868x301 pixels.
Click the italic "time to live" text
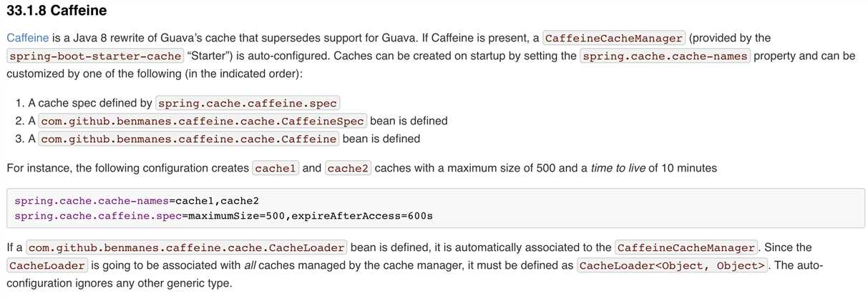pyautogui.click(x=619, y=169)
